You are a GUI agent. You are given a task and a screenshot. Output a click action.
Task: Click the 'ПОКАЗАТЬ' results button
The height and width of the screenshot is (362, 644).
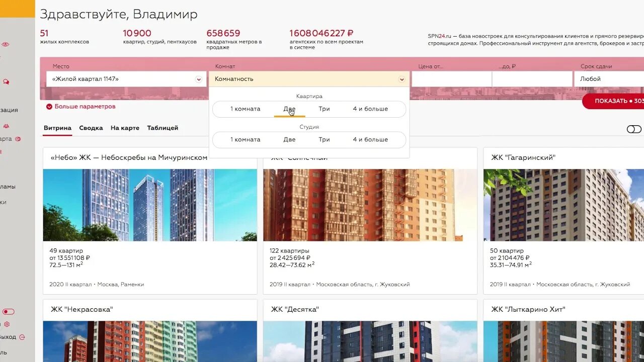point(613,101)
